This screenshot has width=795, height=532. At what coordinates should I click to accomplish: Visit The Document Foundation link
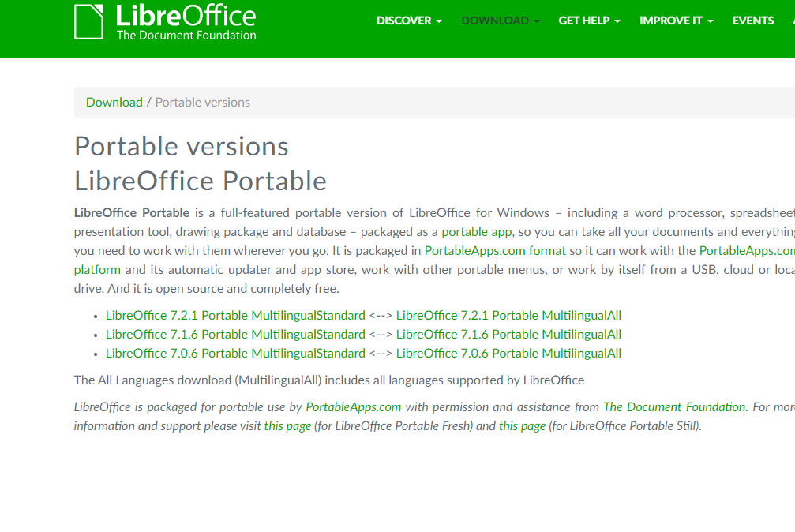pyautogui.click(x=674, y=407)
